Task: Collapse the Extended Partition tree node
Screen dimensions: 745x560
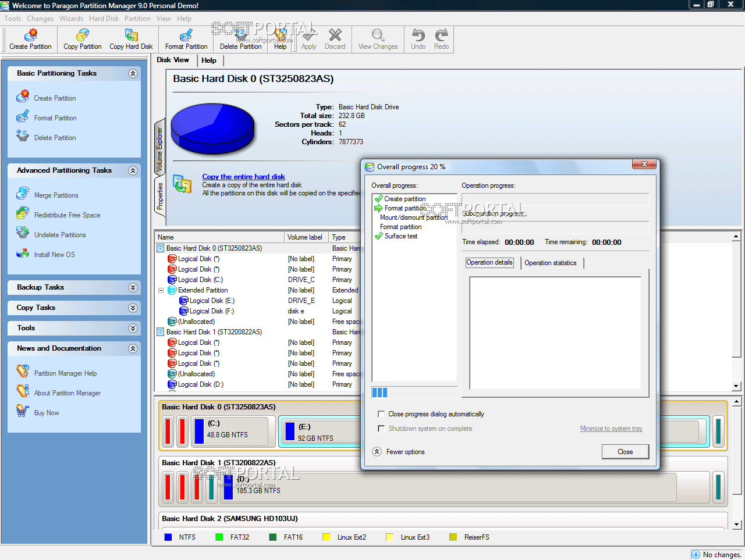Action: click(x=161, y=290)
